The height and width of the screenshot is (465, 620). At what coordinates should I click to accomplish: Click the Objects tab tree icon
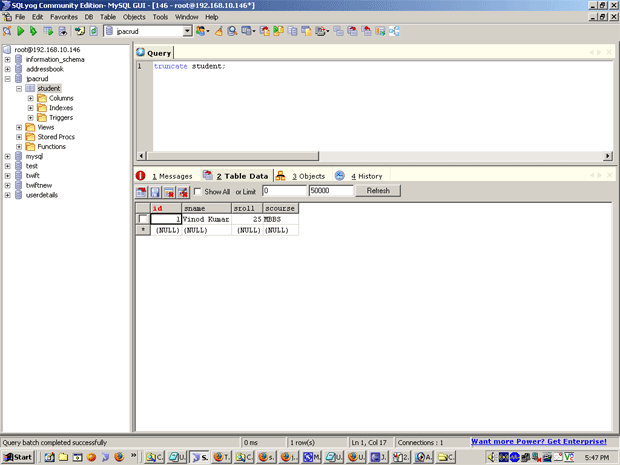click(x=280, y=176)
